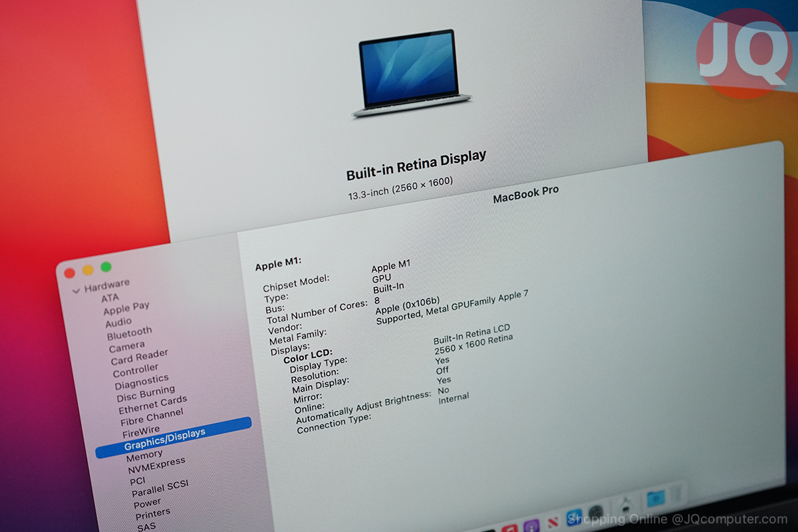This screenshot has height=532, width=798.
Task: Select ATA in the Hardware list
Action: [110, 297]
